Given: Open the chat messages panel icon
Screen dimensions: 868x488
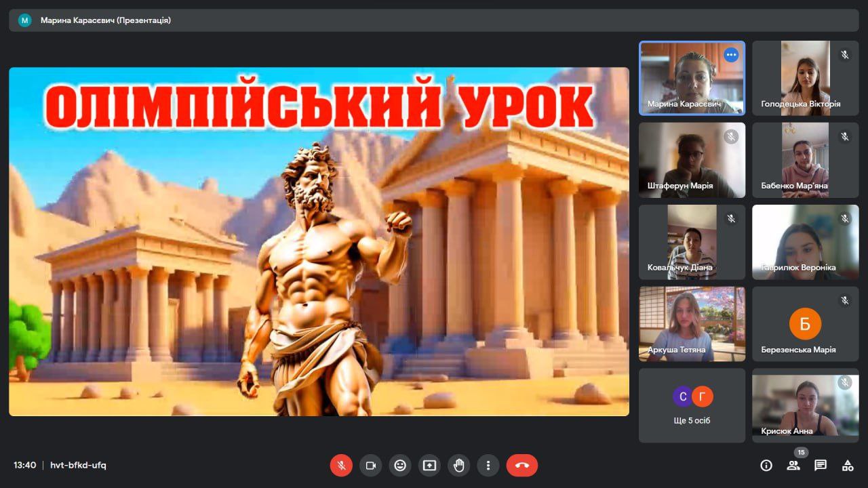Looking at the screenshot, I should tap(821, 465).
